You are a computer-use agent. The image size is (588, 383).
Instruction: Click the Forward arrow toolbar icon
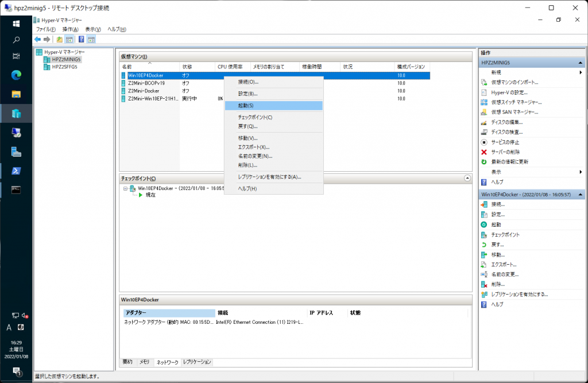(47, 40)
